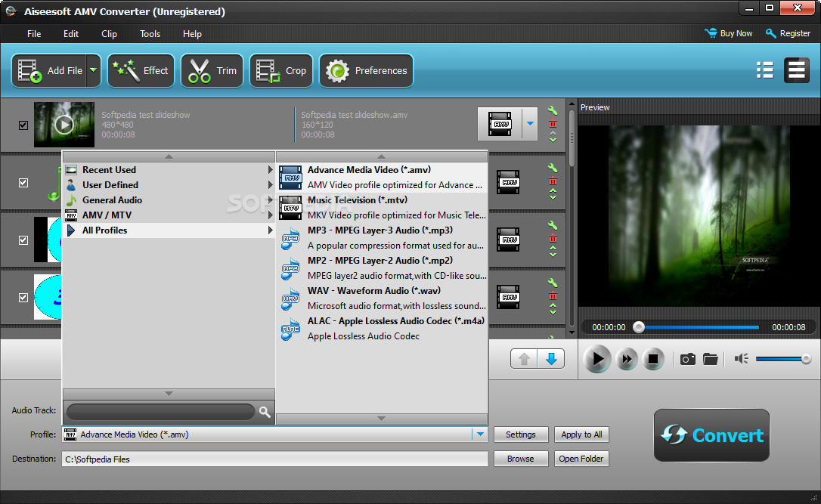Image resolution: width=821 pixels, height=504 pixels.
Task: Play the Softpedia test slideshow thumbnail
Action: tap(64, 125)
